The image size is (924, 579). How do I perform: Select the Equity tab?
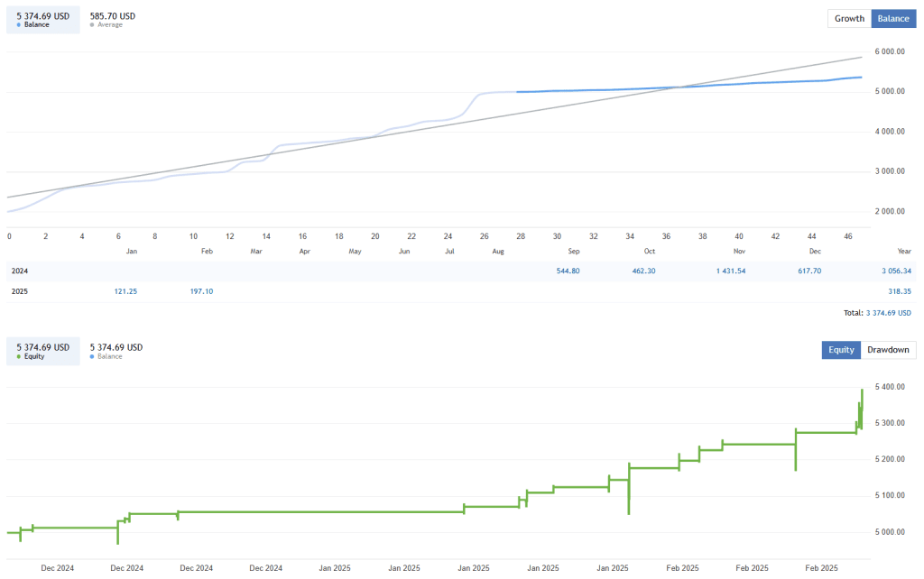click(840, 350)
